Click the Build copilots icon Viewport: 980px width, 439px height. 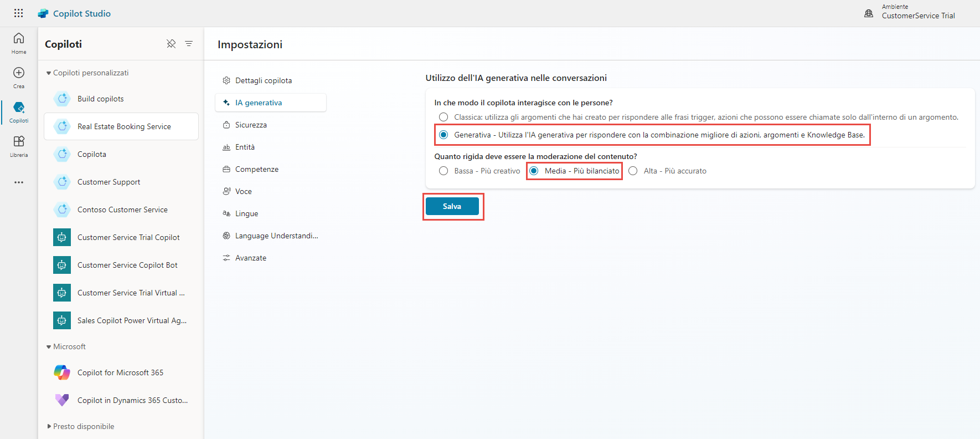[x=62, y=99]
